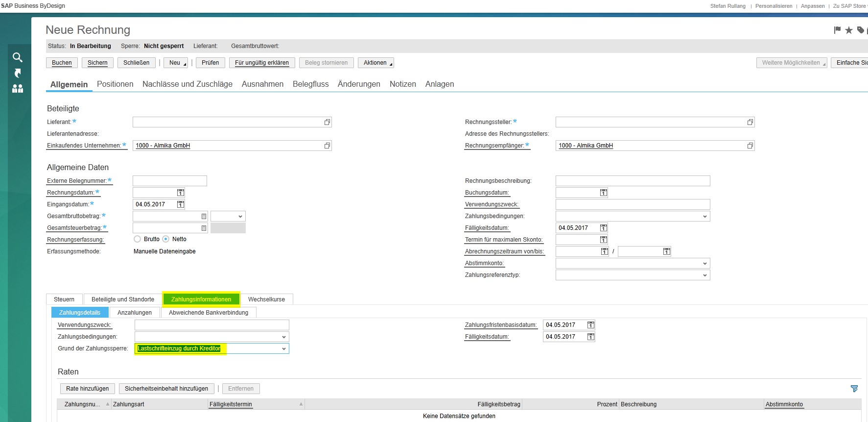Viewport: 868px width, 422px height.
Task: Click the flag icon in header
Action: click(x=837, y=30)
